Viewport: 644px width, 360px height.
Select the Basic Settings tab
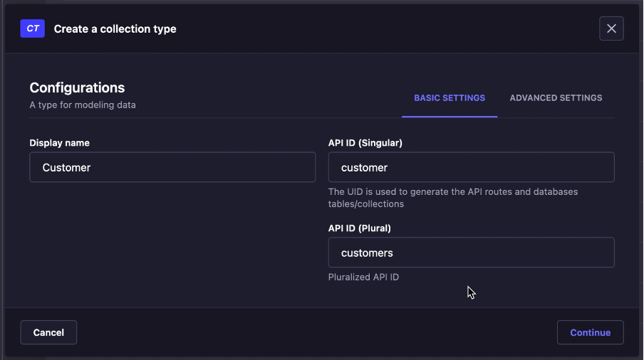coord(450,98)
